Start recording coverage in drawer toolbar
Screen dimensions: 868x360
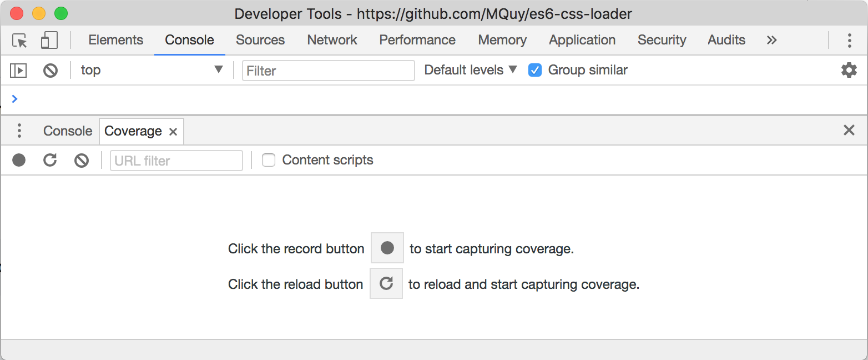[x=19, y=161]
